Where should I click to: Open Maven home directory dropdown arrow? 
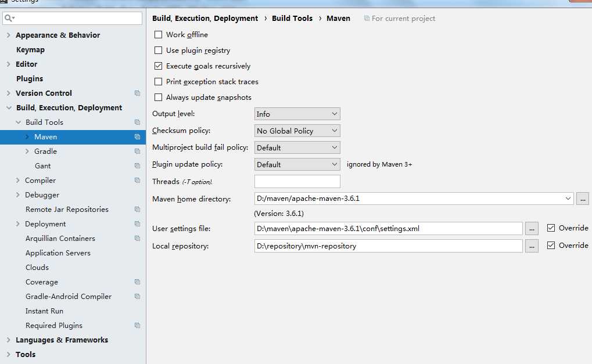[568, 199]
